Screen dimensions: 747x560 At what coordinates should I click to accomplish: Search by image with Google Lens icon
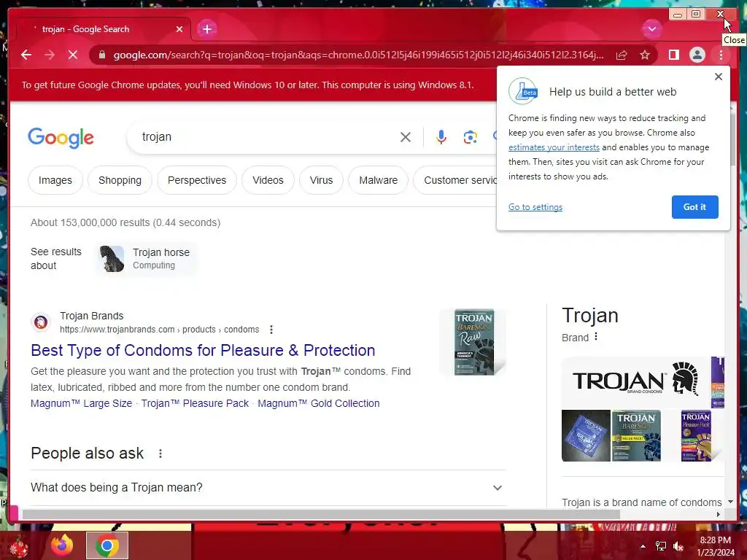[471, 137]
